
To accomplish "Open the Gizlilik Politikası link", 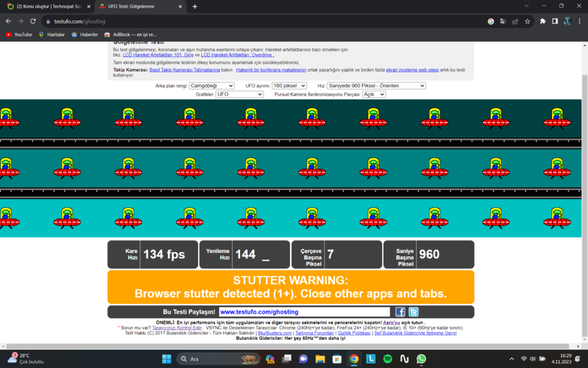I will [x=354, y=333].
